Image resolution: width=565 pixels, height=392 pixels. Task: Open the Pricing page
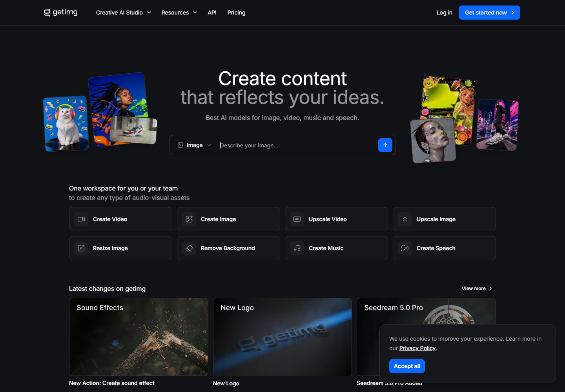tap(236, 13)
